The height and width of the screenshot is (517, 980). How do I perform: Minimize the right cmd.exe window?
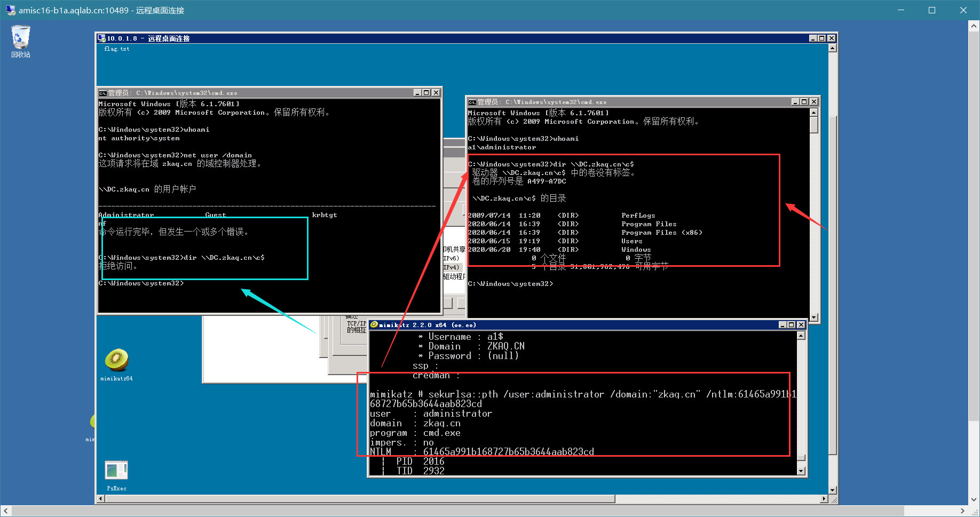pyautogui.click(x=795, y=102)
